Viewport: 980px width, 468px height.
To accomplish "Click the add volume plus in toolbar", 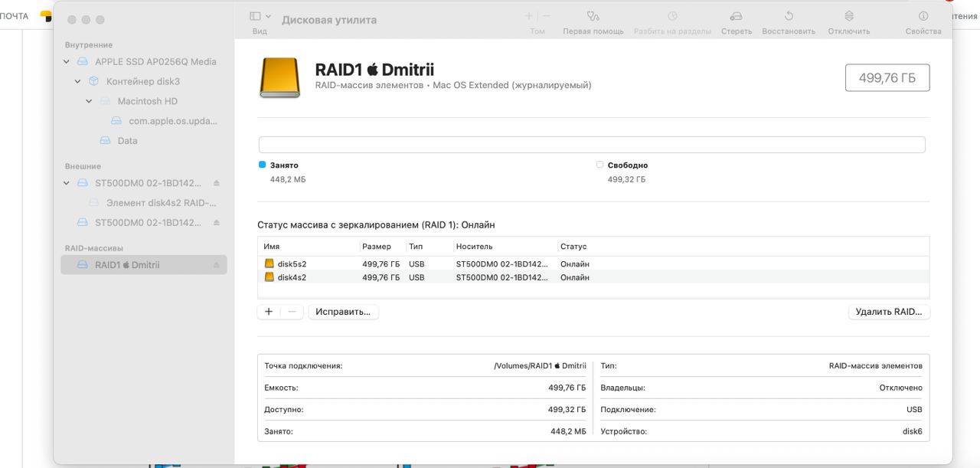I will tap(529, 16).
